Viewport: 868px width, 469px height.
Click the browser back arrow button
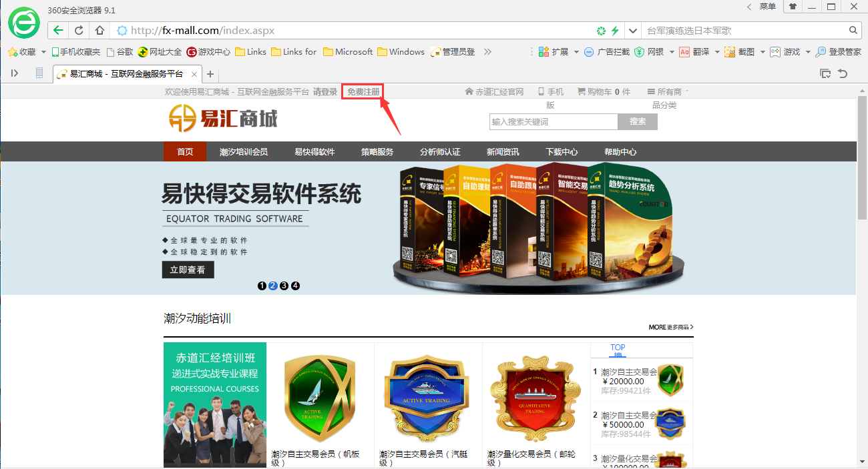pyautogui.click(x=58, y=31)
